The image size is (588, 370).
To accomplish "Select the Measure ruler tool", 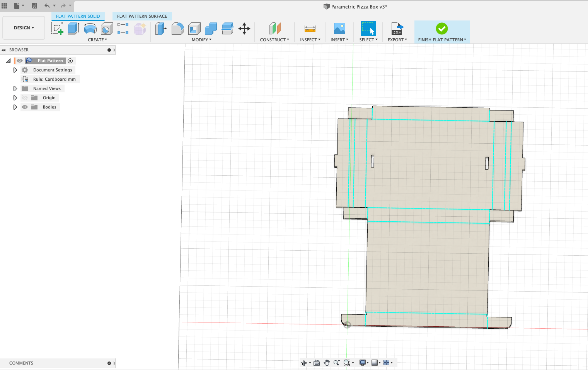I will pos(310,28).
